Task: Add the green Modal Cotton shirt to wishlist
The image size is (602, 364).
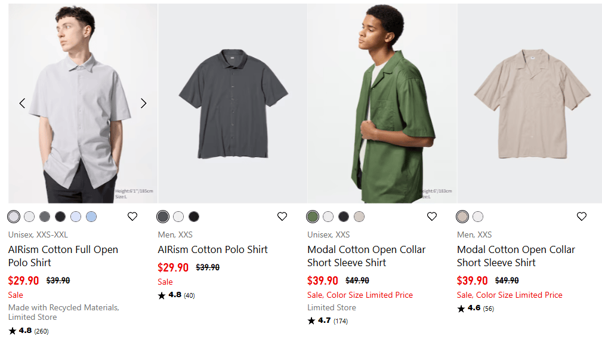Action: pos(432,217)
